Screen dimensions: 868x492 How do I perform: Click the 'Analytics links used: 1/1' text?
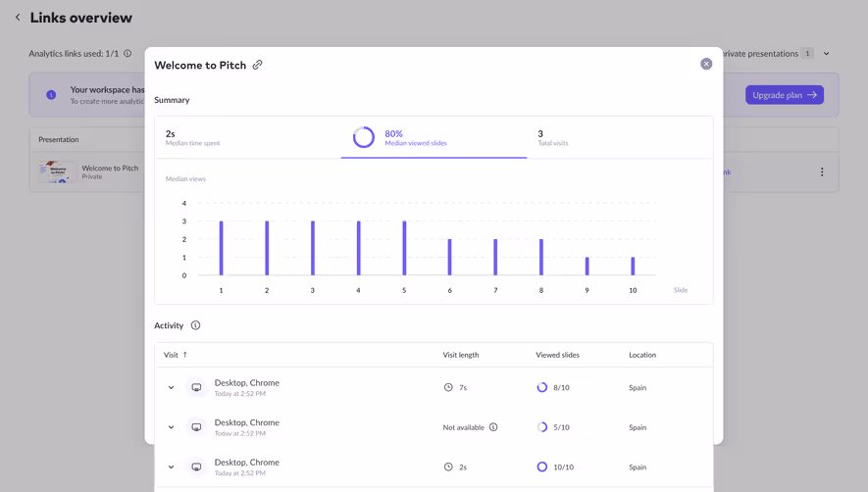[x=74, y=54]
